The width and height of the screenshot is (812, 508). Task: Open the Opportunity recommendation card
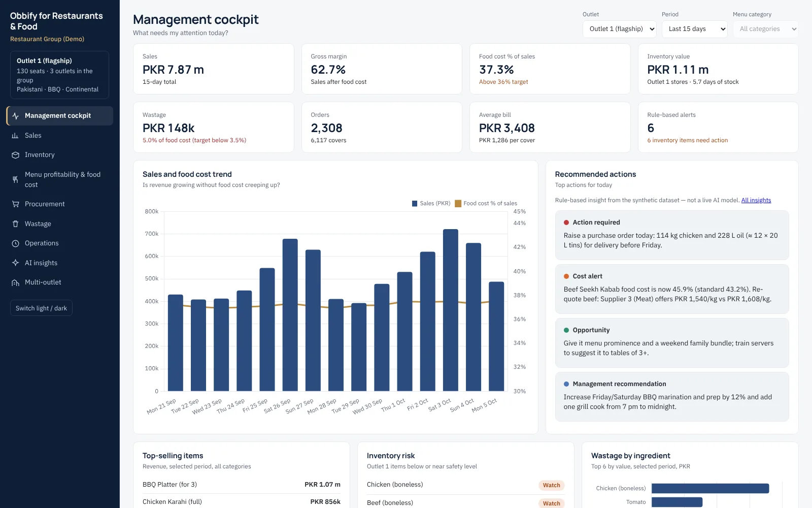(x=672, y=343)
